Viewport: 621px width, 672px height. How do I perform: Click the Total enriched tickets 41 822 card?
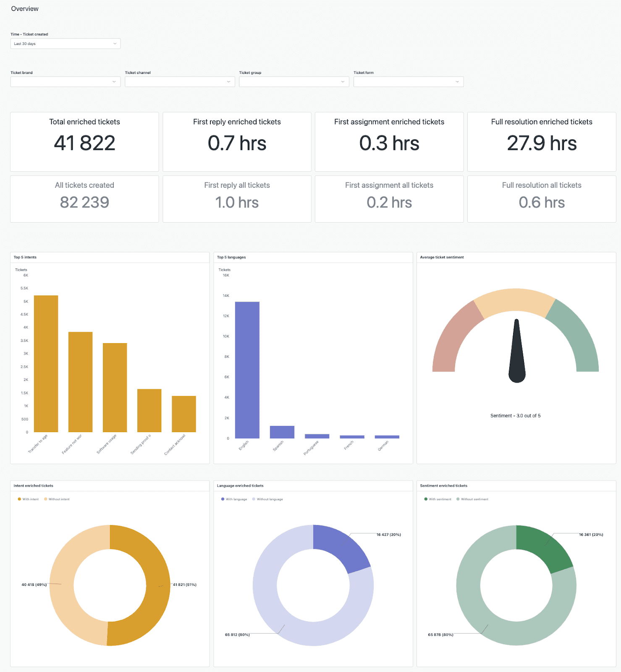pyautogui.click(x=84, y=142)
